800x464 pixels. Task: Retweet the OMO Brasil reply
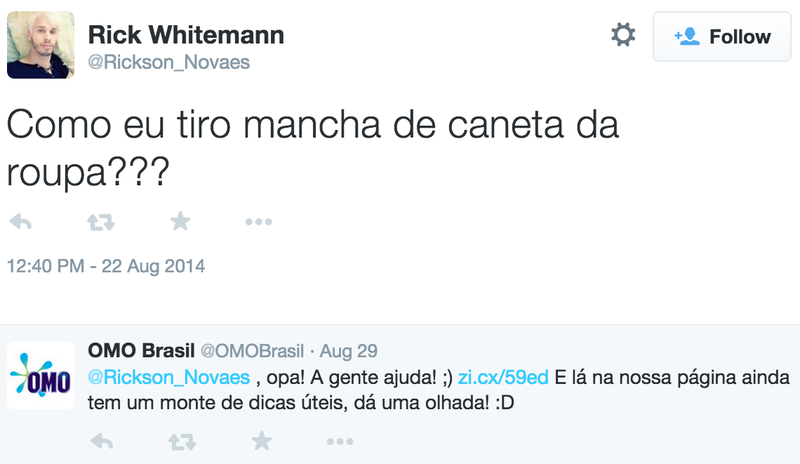[x=181, y=440]
